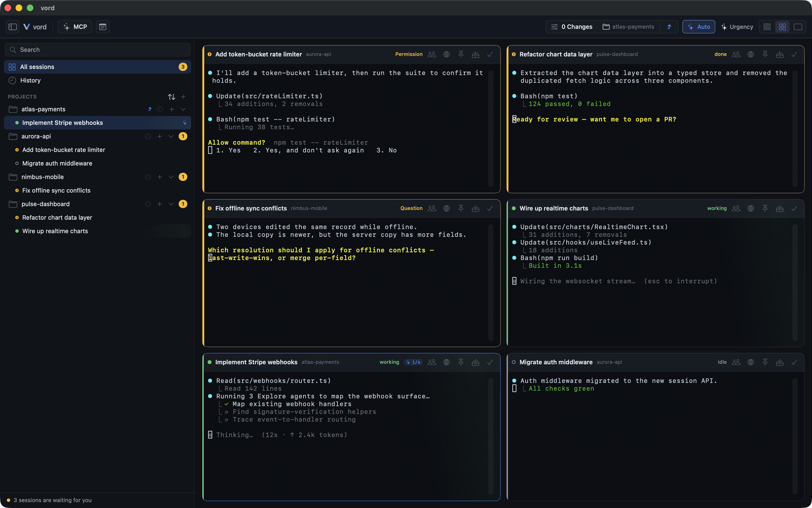Screen dimensions: 812x508
Task: Select Wire up realtime charts in sidebar
Action: [97, 231]
